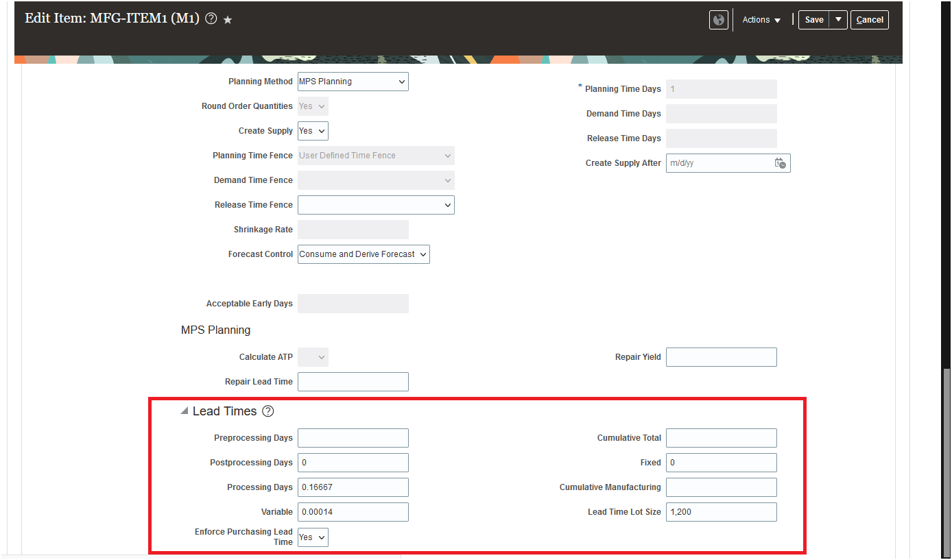This screenshot has height=560, width=952.
Task: Click the Variable lead time field
Action: click(353, 512)
